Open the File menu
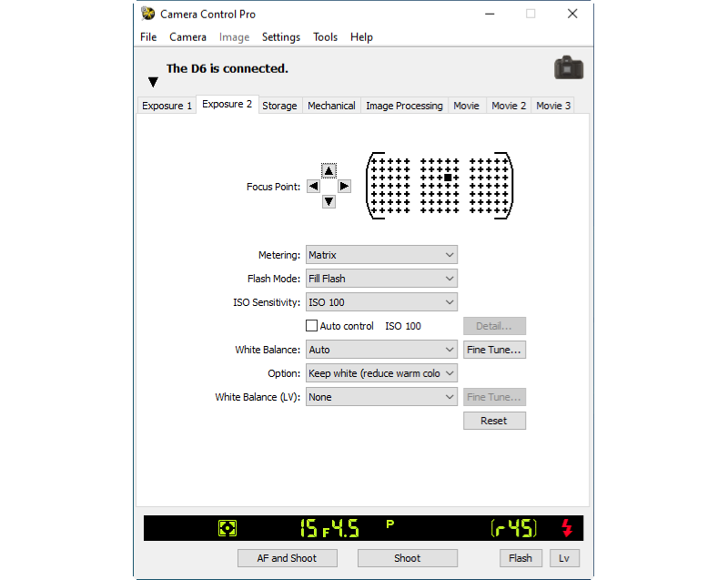 tap(148, 37)
